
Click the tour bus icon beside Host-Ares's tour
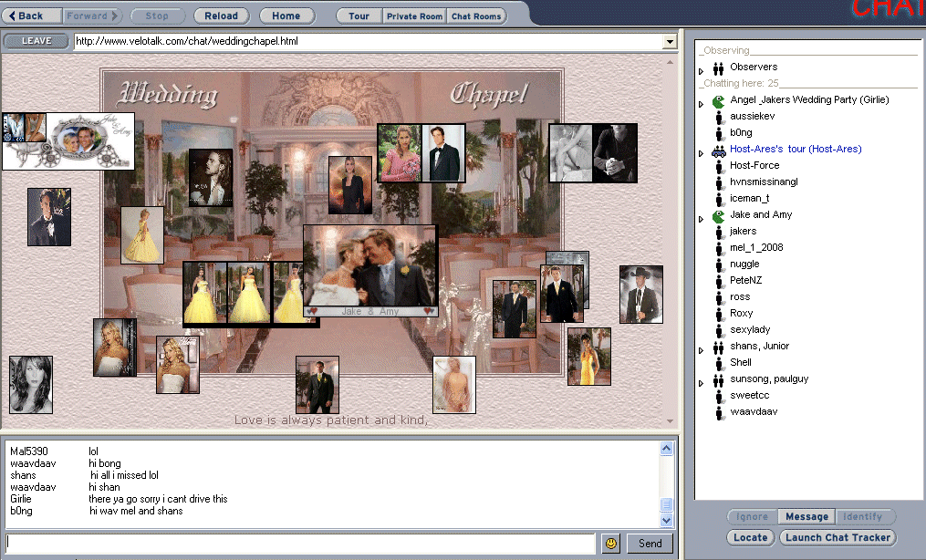click(x=718, y=150)
